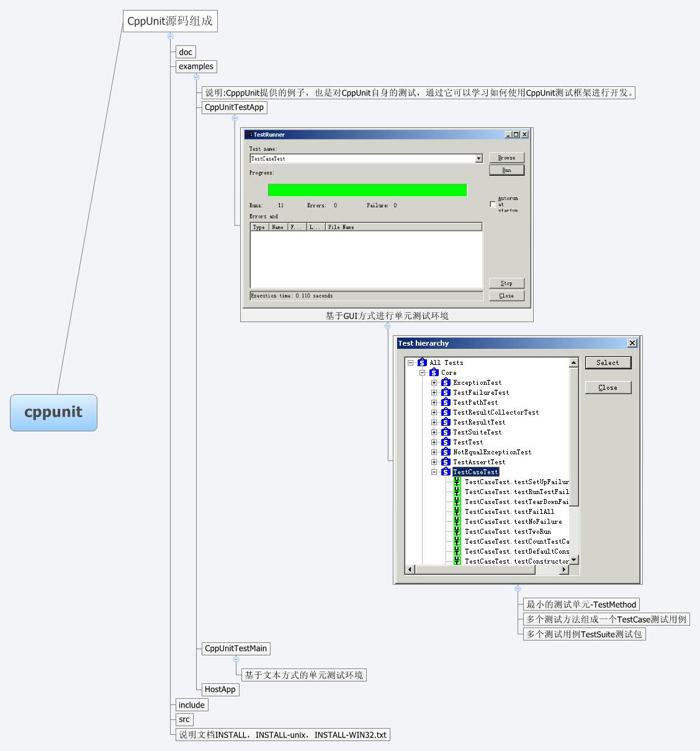
Task: Click the Browse button in TestRunner
Action: click(506, 158)
